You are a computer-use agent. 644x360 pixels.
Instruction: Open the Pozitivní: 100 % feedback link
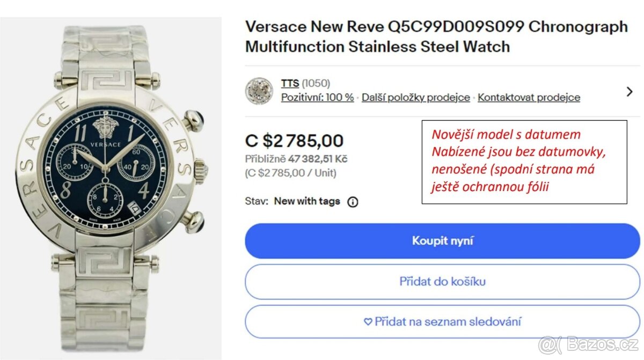[317, 98]
